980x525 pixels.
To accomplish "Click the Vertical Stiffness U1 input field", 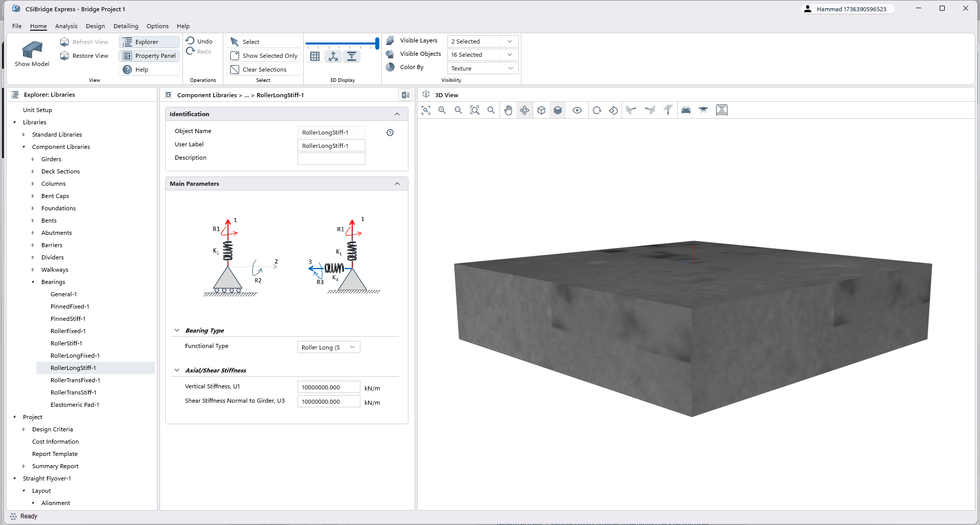I will coord(328,387).
